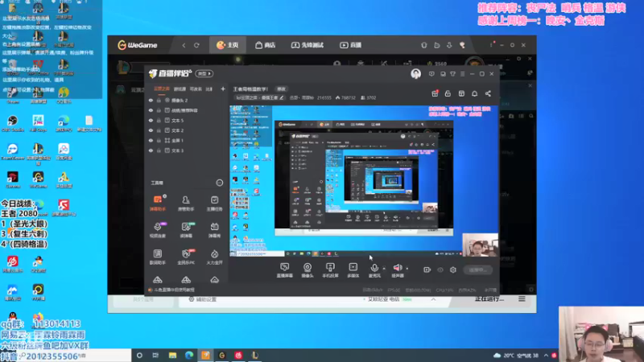Screen dimensions: 644x362
Task: Click the streamer avatar in 直播伴侣 title bar
Action: 415,73
